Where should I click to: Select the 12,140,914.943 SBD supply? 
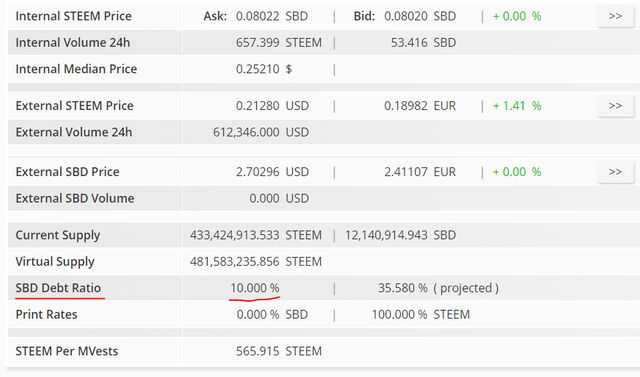click(400, 235)
